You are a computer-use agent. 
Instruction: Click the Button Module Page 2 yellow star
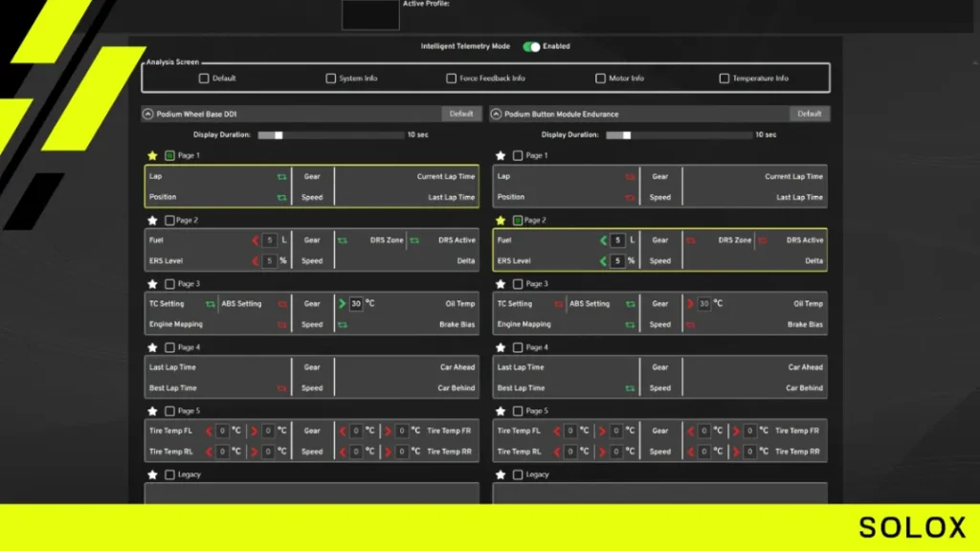tap(501, 221)
